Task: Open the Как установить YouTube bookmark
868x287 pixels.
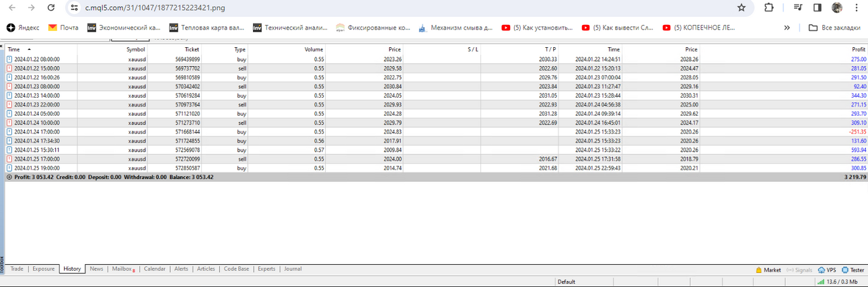Action: point(537,28)
